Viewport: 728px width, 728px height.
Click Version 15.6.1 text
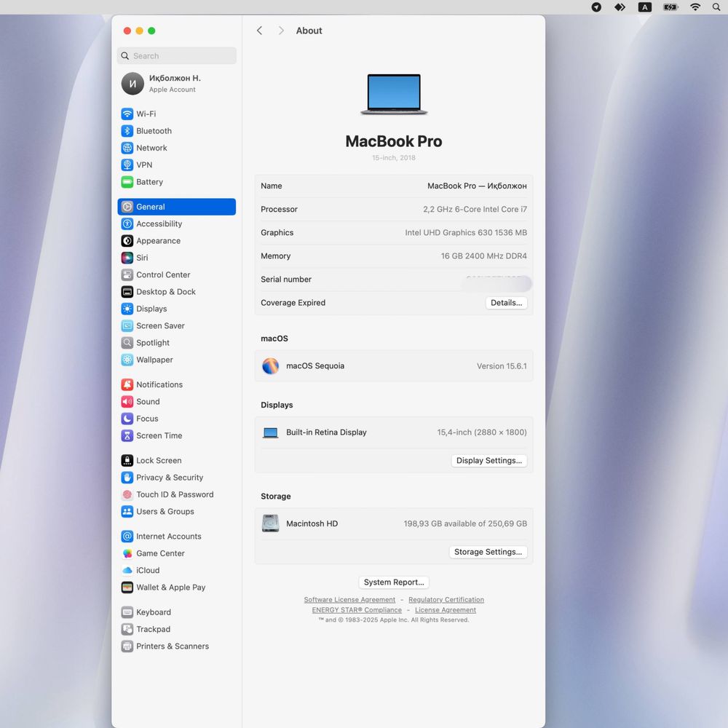click(x=502, y=366)
